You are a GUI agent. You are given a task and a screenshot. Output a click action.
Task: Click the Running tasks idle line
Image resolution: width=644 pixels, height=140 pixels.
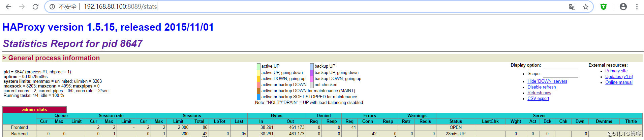tap(34, 96)
